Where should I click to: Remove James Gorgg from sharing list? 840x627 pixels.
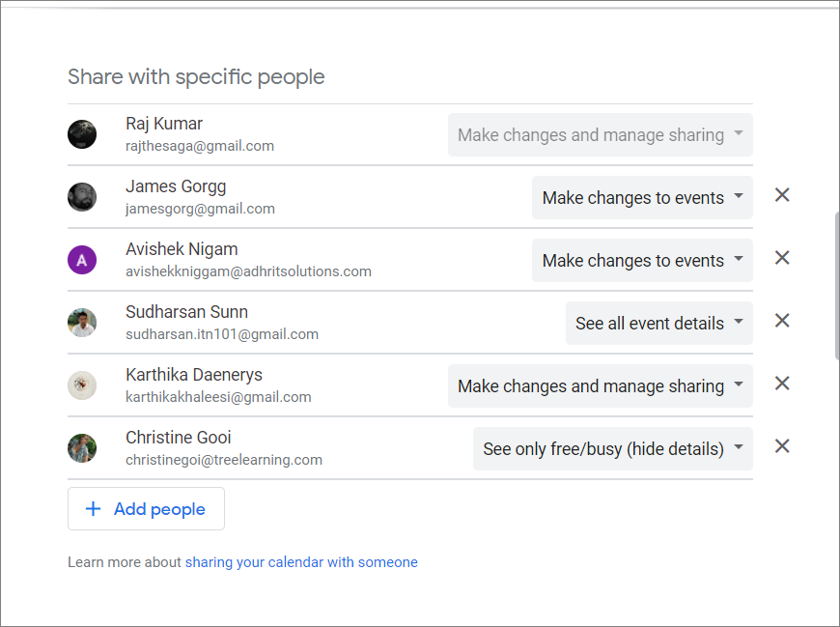(782, 195)
